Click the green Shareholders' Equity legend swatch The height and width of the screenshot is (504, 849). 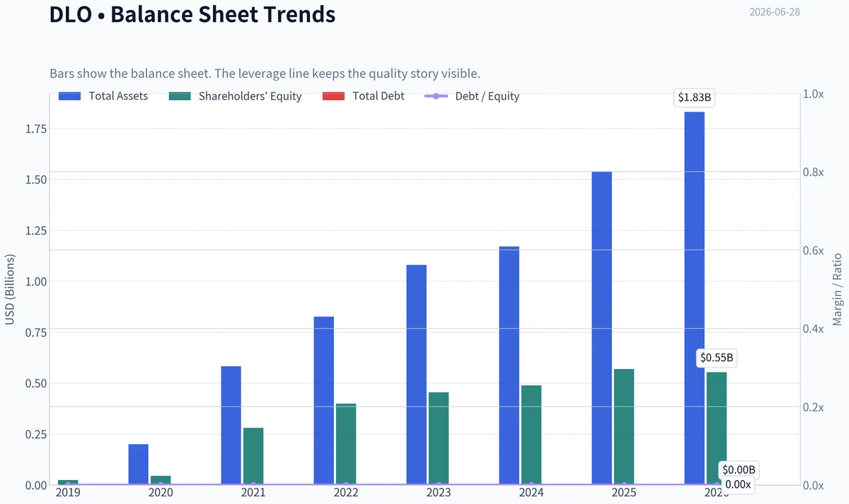(180, 96)
